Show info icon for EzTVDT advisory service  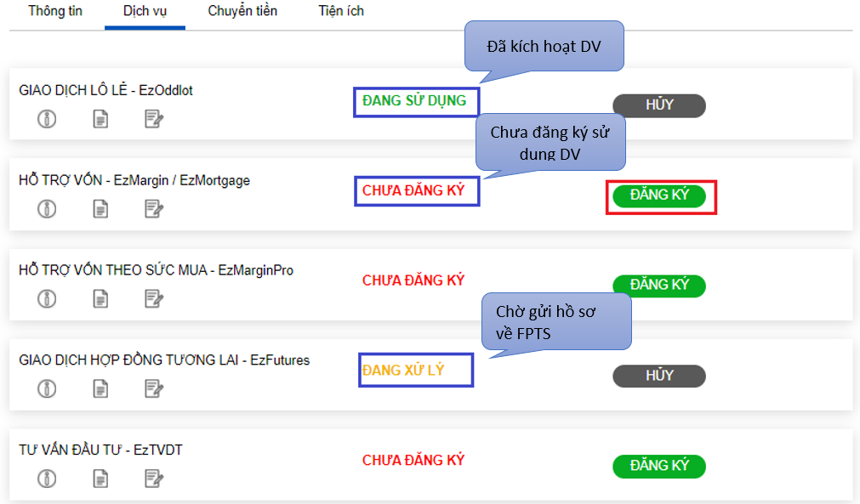tap(47, 479)
